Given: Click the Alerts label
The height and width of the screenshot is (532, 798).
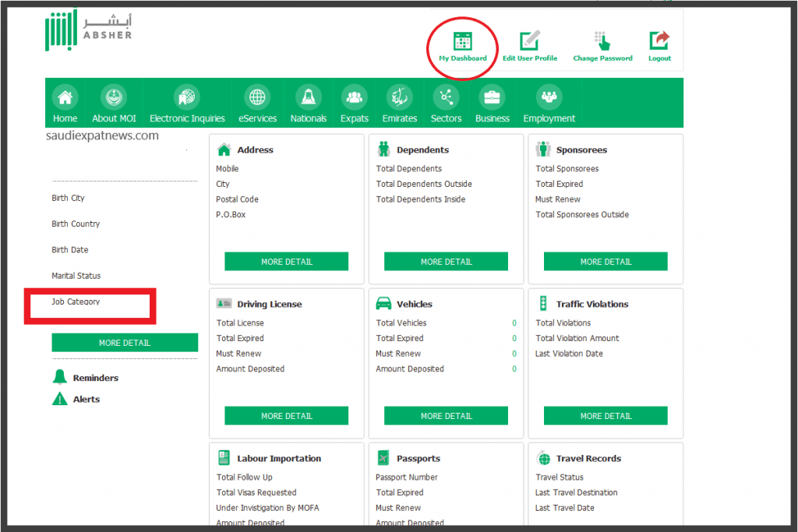Looking at the screenshot, I should coord(87,400).
